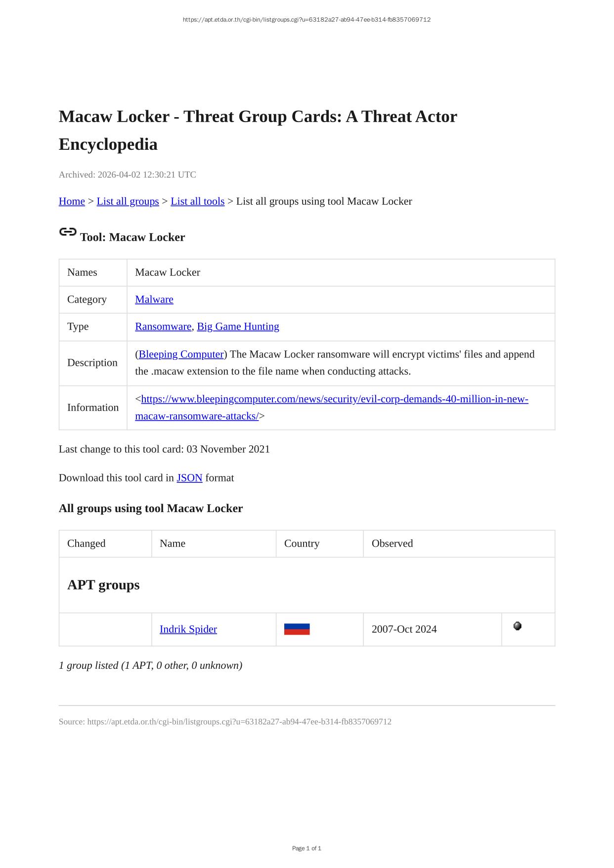Click the Changed column header
The image size is (614, 868).
tap(87, 544)
